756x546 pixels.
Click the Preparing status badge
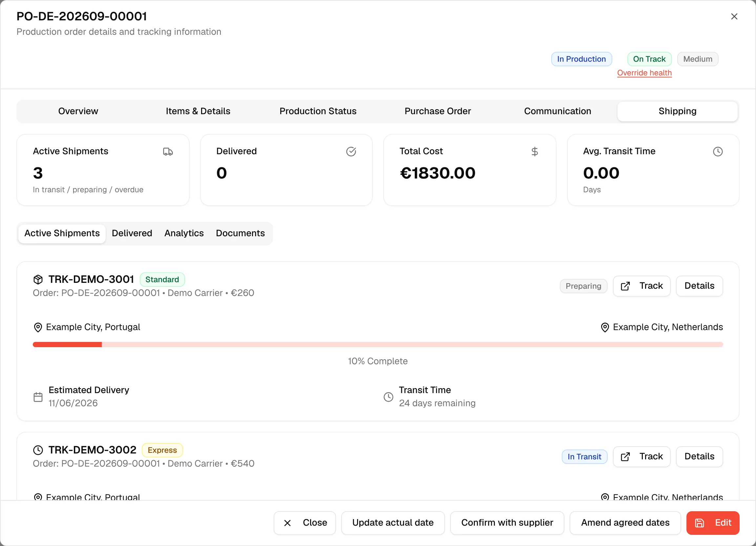(x=583, y=286)
